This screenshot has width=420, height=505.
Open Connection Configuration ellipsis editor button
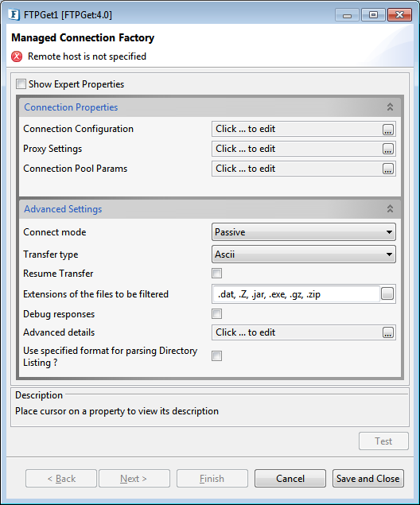click(388, 130)
